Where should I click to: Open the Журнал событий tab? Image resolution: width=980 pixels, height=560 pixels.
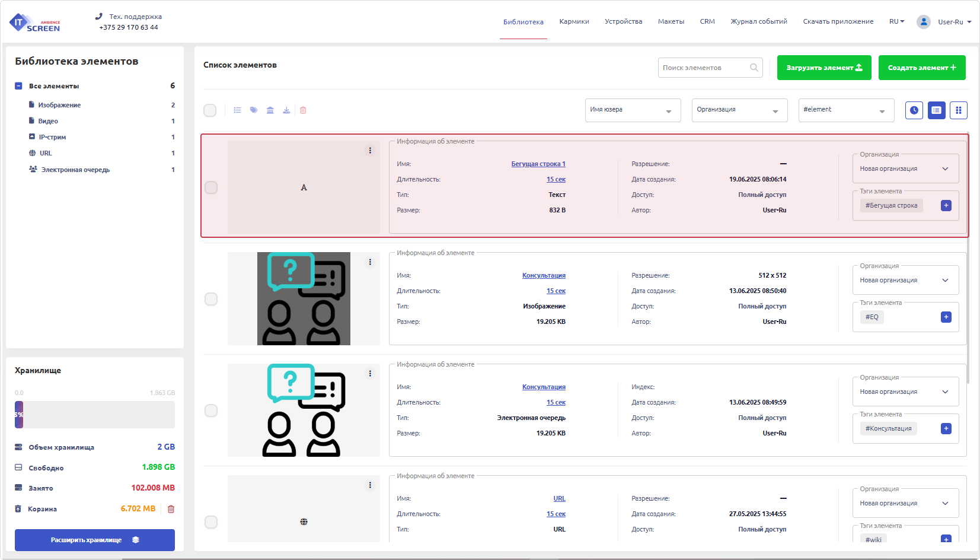pos(758,21)
